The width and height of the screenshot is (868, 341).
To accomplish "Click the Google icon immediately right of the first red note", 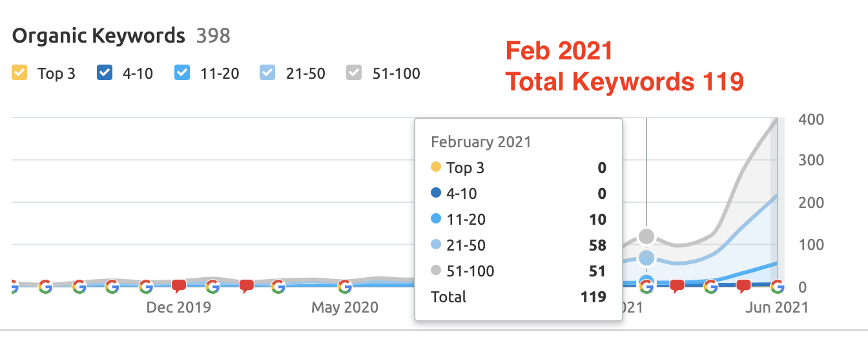I will click(212, 286).
